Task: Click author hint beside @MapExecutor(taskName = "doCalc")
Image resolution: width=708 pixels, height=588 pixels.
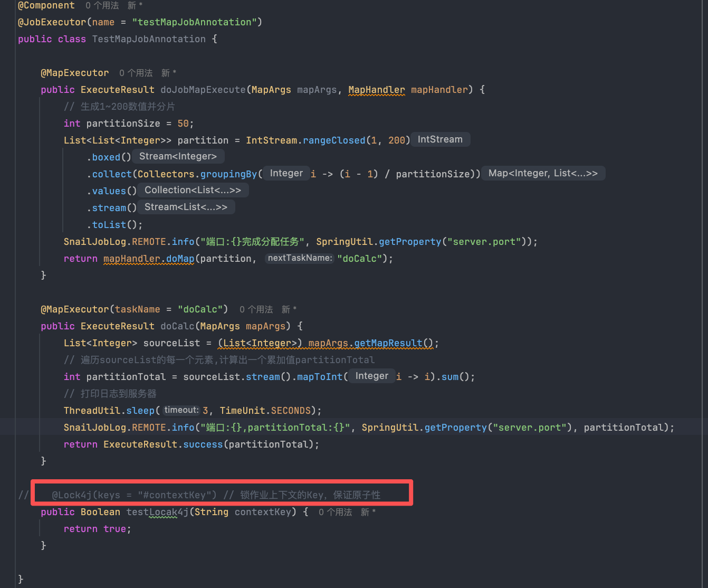Action: (289, 309)
